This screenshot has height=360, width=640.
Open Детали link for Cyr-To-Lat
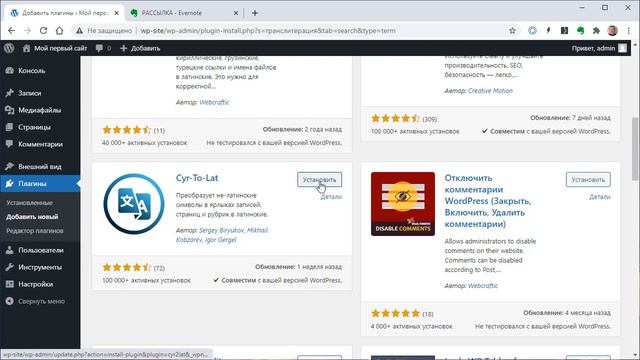(x=331, y=197)
